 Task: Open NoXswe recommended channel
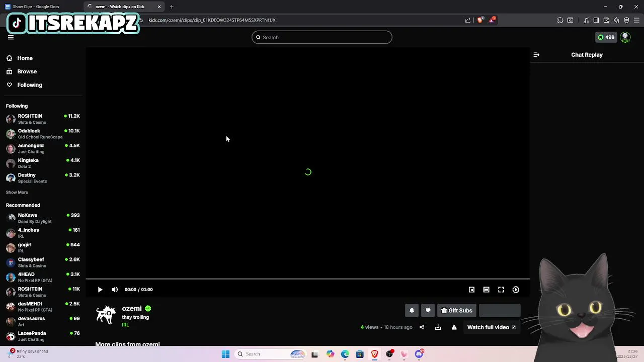pos(43,218)
